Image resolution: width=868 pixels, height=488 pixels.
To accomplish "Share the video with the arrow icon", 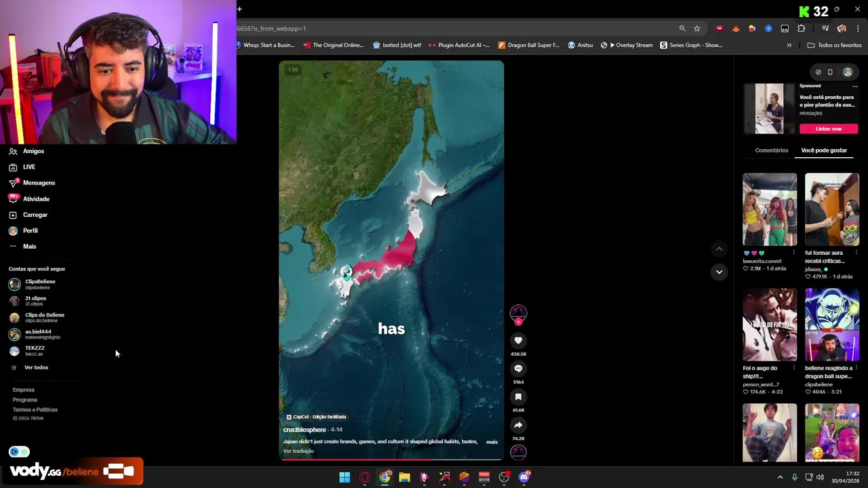I will tap(518, 426).
